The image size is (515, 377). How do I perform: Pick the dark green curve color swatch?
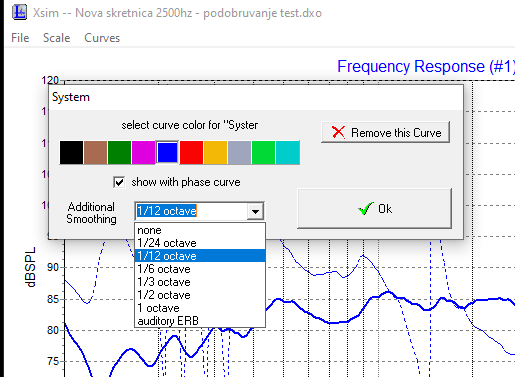point(119,153)
